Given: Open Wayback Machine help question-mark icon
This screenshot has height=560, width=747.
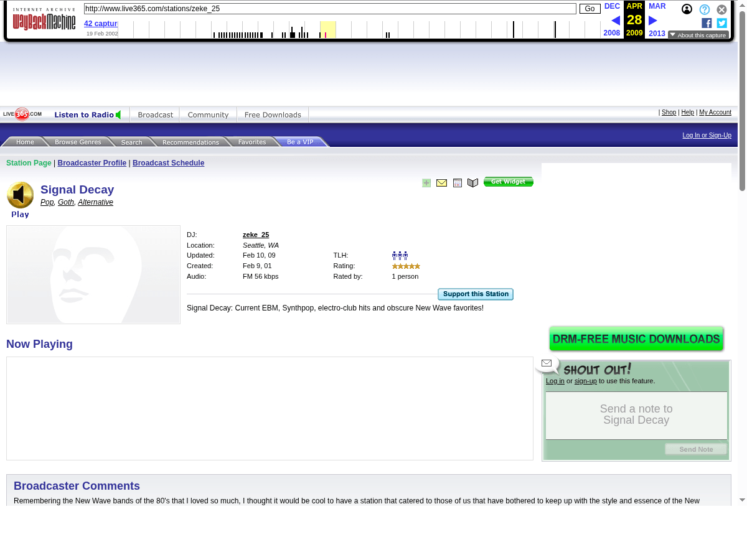Looking at the screenshot, I should (705, 9).
